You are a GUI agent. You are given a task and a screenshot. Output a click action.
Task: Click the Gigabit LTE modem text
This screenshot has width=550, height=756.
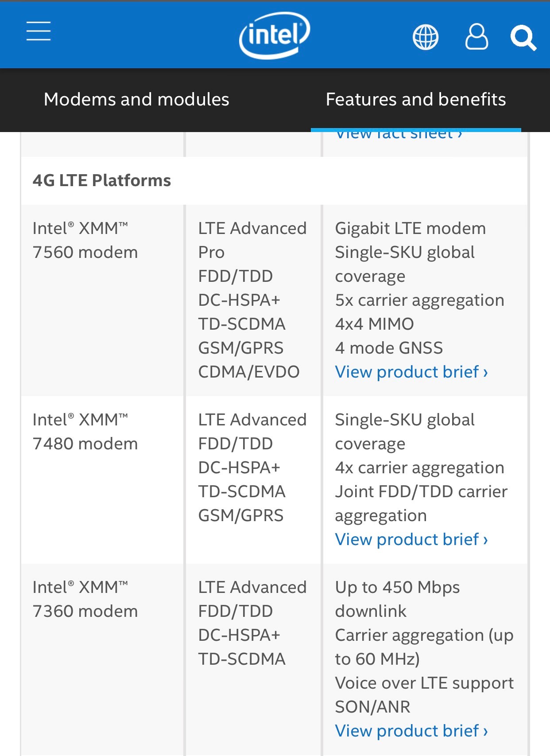(410, 228)
